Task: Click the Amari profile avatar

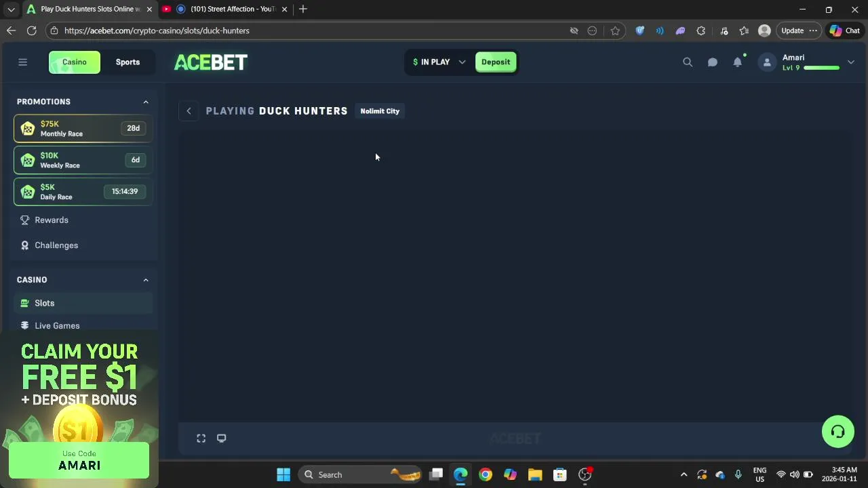Action: [x=767, y=62]
